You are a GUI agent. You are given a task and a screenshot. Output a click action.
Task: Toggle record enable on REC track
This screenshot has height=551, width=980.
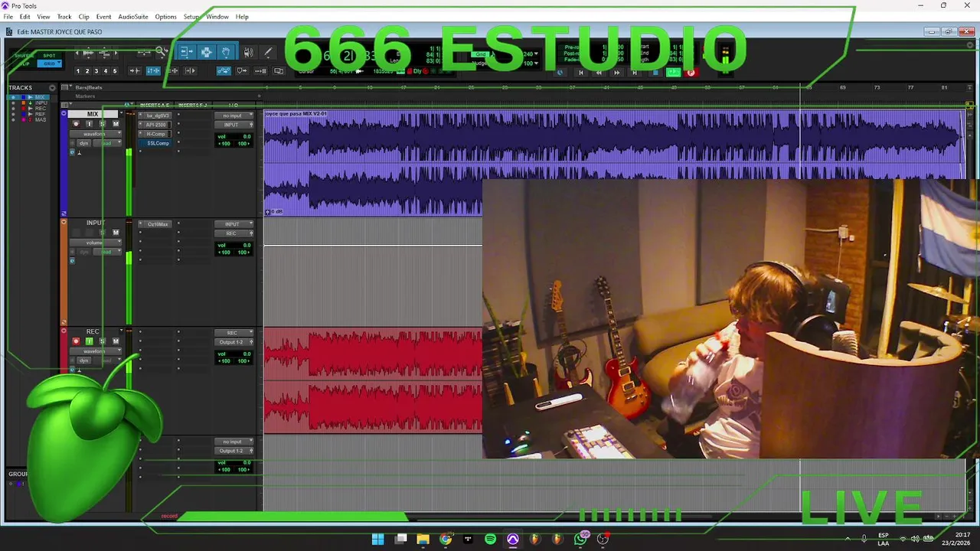pos(76,341)
